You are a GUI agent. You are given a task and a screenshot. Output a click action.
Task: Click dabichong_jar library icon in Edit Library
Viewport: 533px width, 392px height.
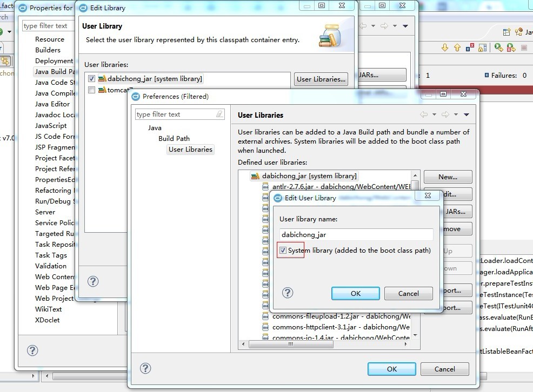coord(102,79)
